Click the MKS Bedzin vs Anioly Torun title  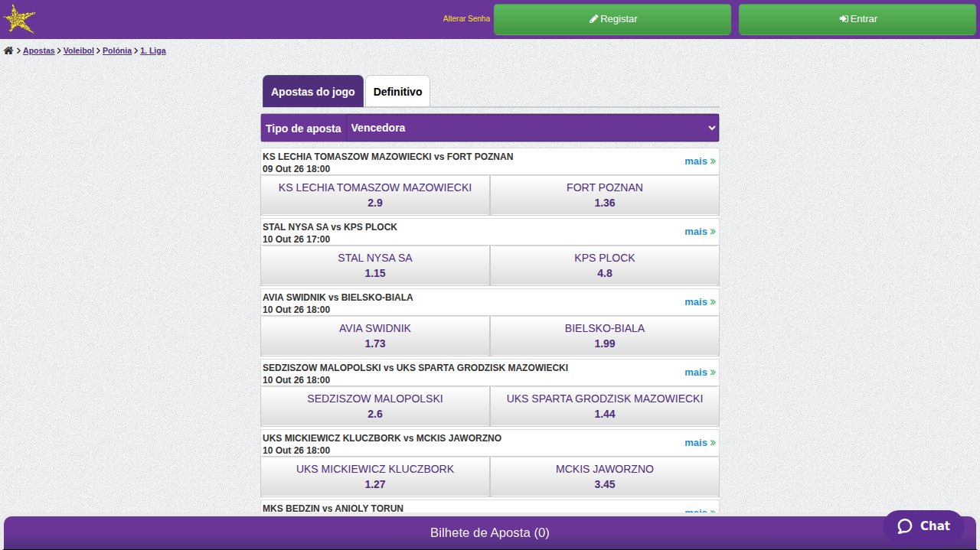(x=333, y=509)
